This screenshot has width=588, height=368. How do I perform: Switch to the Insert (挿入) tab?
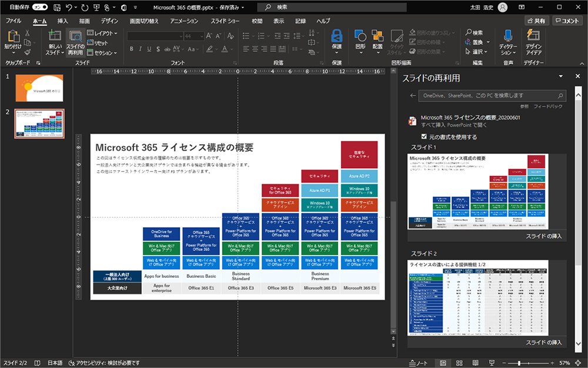point(63,21)
